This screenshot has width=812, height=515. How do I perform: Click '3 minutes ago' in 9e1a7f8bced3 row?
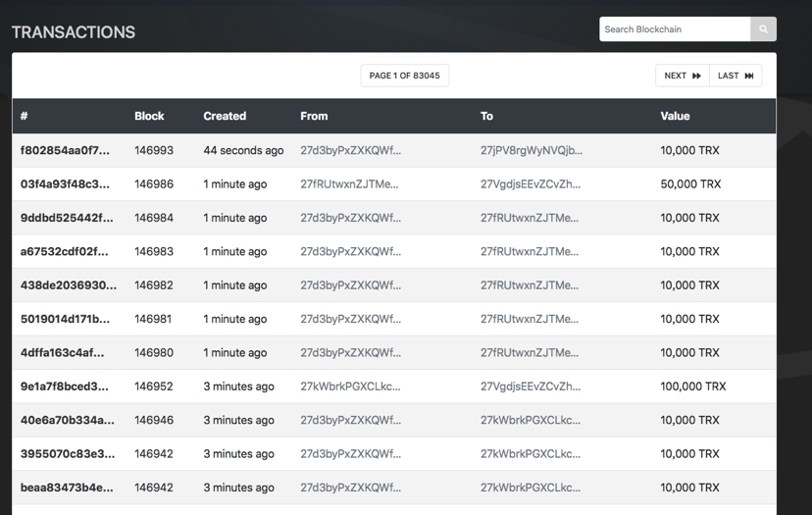238,386
